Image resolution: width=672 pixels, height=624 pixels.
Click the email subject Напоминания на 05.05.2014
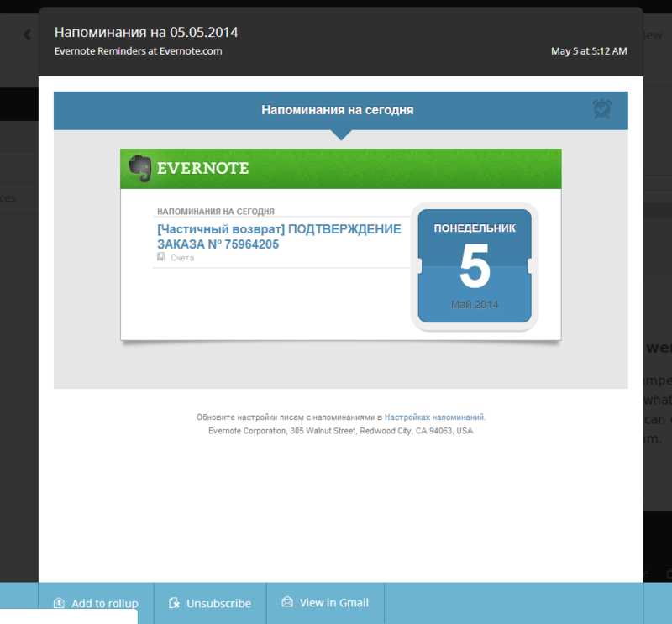(146, 32)
